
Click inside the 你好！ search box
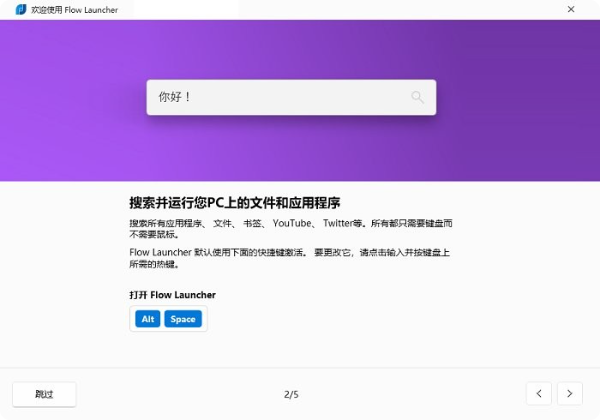point(291,97)
